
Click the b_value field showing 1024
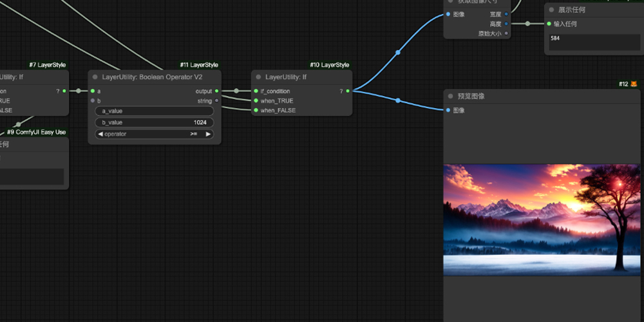pyautogui.click(x=155, y=122)
